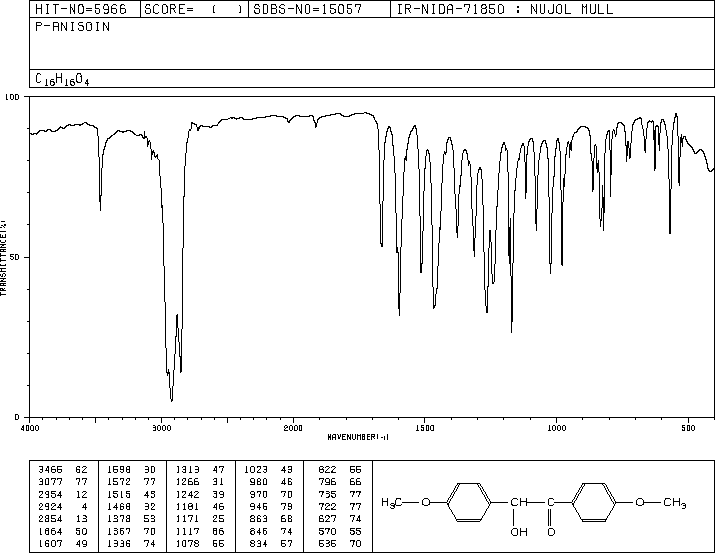Click the 50 tick on the transmittance axis
715x553 pixels.
point(15,257)
